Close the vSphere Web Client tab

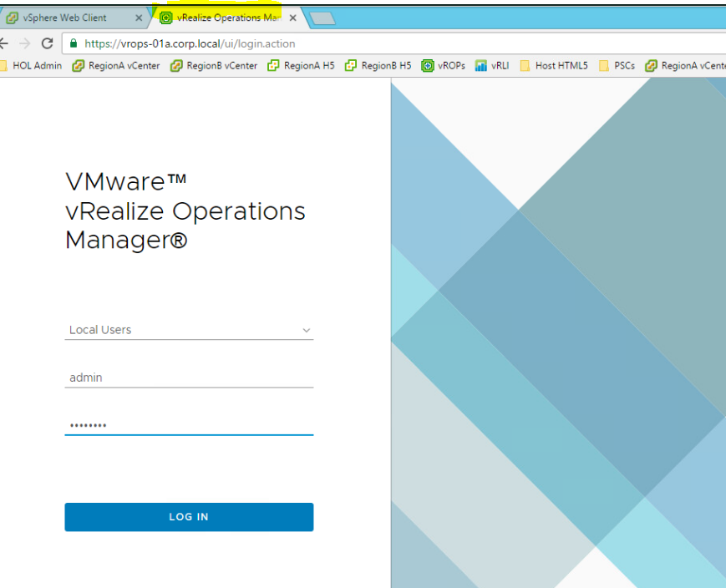tap(139, 18)
